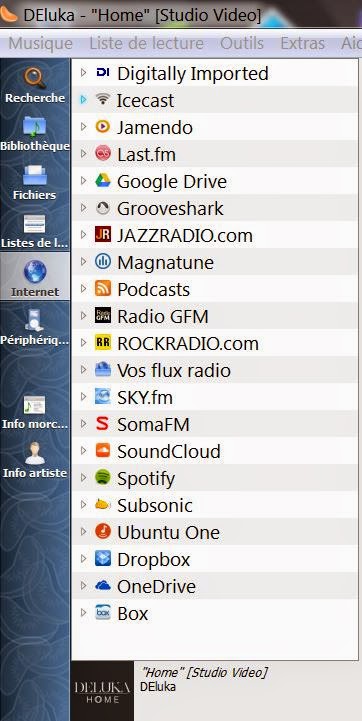Expand the Subsonic tree node
The height and width of the screenshot is (721, 362).
coord(83,505)
